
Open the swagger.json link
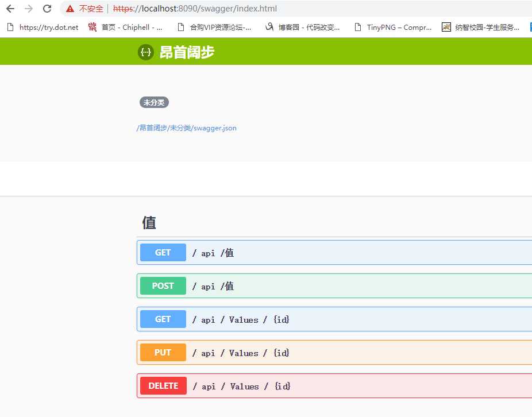pyautogui.click(x=187, y=128)
